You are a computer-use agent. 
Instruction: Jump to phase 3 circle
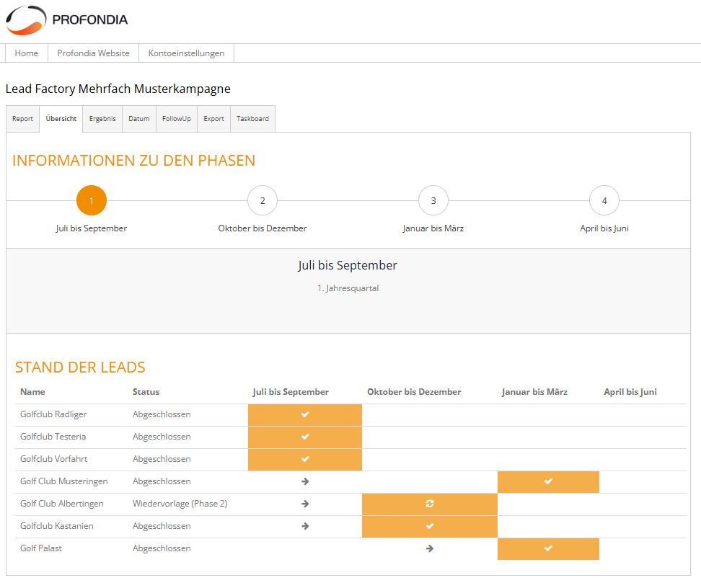[x=433, y=200]
